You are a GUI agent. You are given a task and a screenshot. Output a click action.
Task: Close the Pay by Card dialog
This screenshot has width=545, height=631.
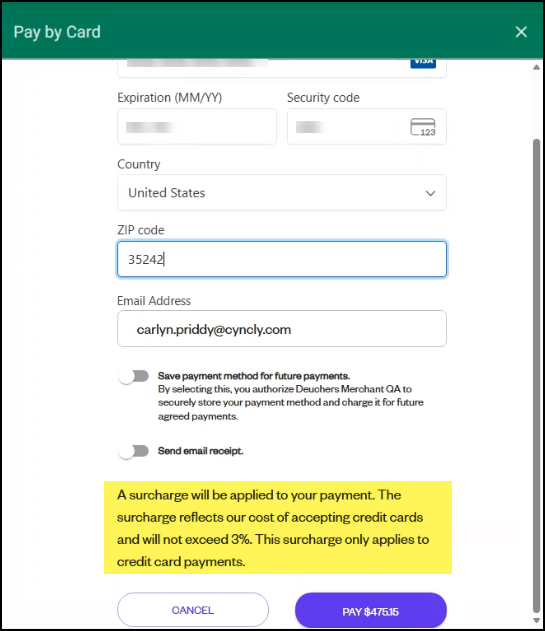pyautogui.click(x=521, y=32)
